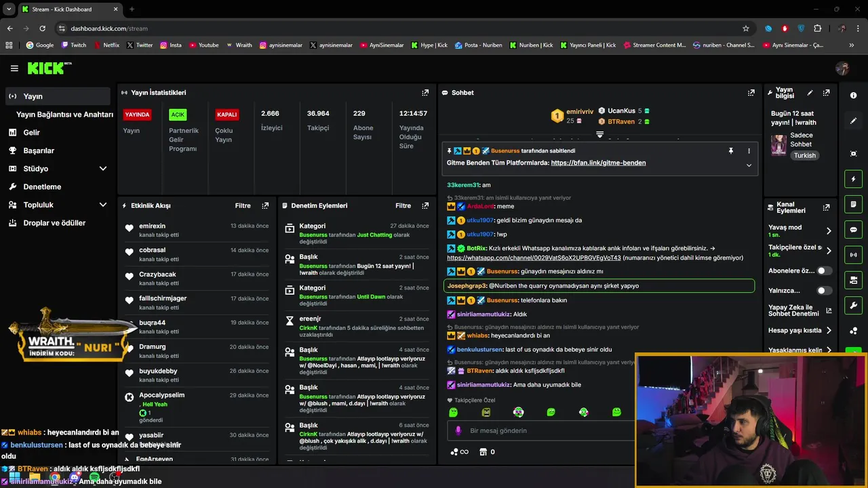Open the bfan.link/gitme-benden pinned link
The image size is (868, 488).
coord(598,163)
